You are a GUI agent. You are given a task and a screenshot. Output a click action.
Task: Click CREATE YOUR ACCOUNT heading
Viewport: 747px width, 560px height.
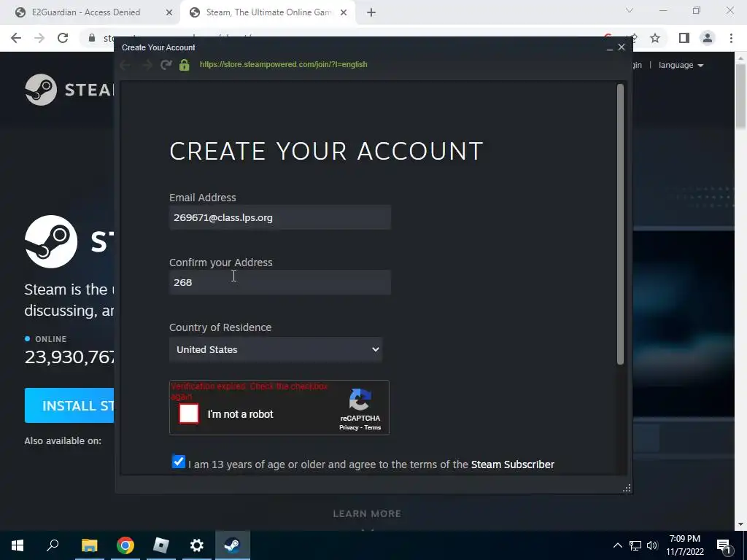326,151
